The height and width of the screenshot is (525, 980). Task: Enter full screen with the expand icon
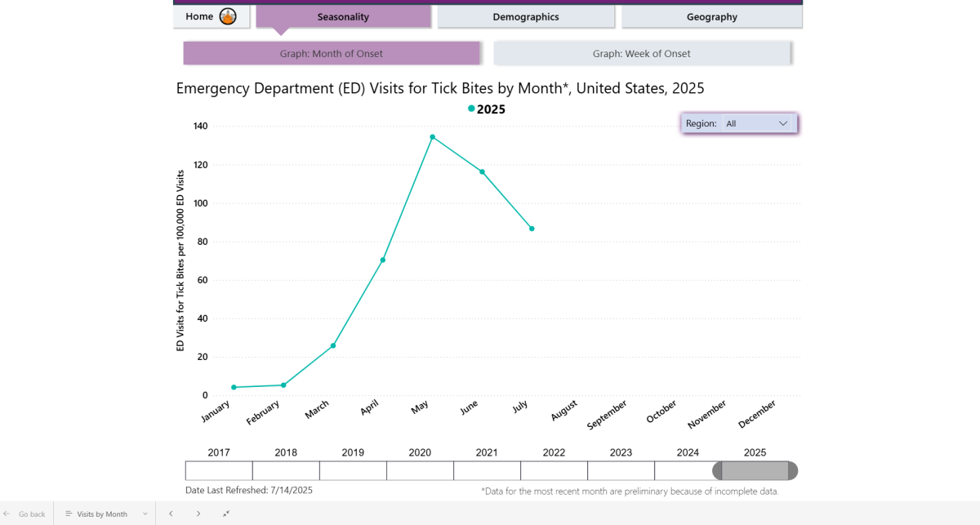point(226,514)
